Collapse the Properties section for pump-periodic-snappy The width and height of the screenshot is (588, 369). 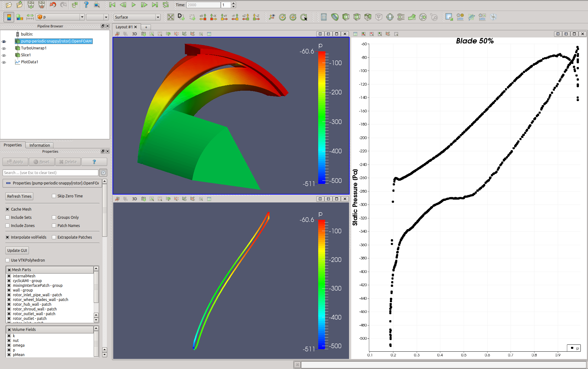pos(8,183)
